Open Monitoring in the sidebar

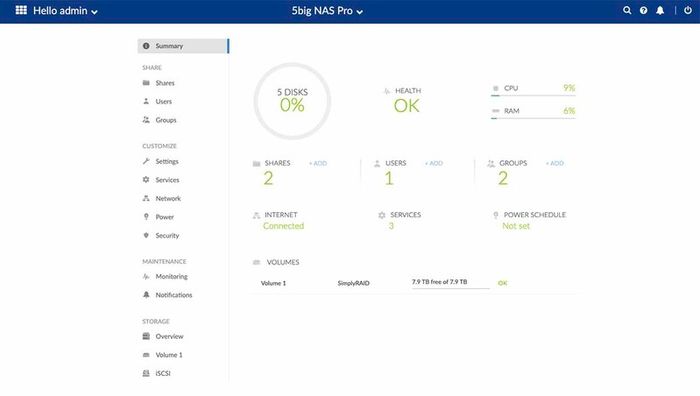[171, 277]
